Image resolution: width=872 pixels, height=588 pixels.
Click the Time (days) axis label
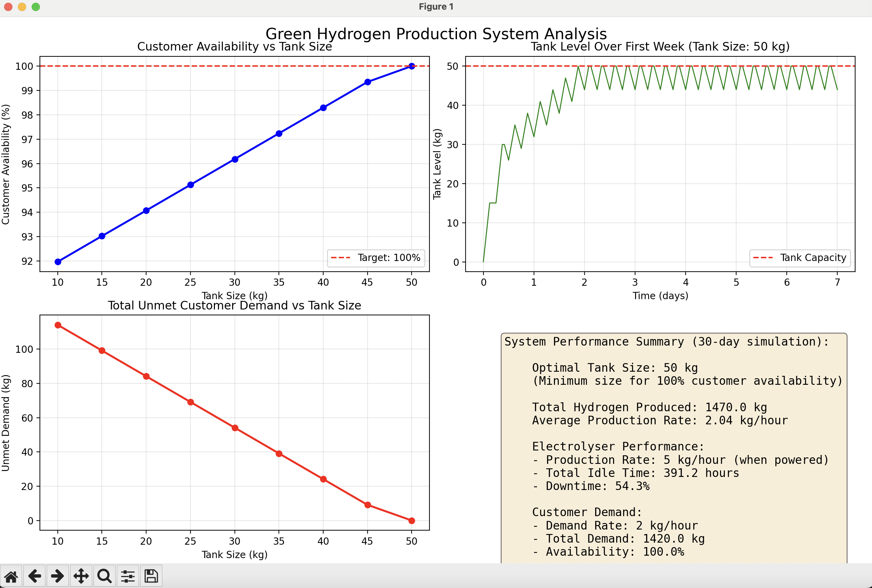660,296
